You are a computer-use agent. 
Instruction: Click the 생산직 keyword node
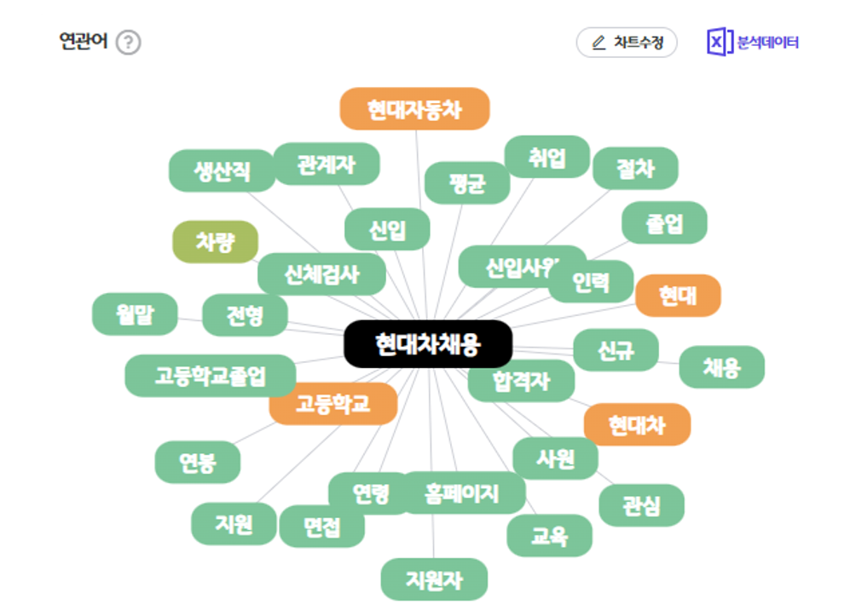click(223, 170)
